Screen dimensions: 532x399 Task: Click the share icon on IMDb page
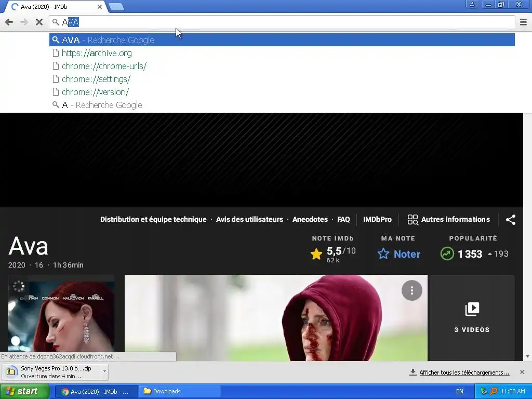(511, 220)
